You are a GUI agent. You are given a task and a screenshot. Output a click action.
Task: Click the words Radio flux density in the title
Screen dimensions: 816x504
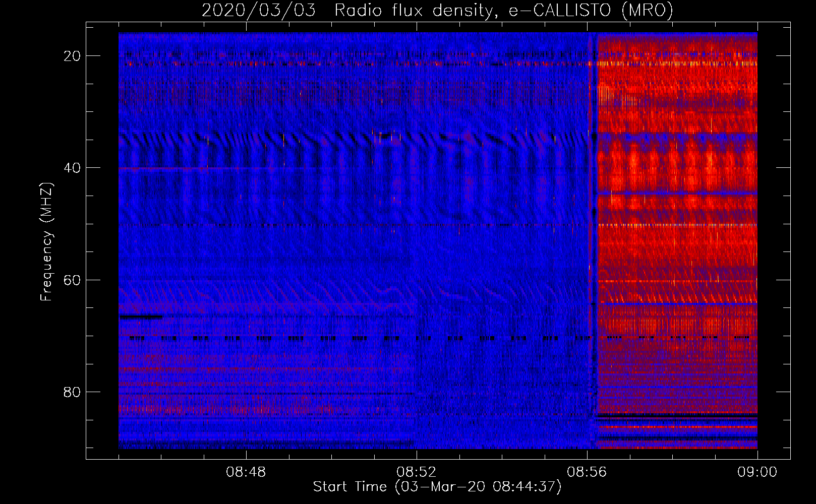click(x=414, y=10)
